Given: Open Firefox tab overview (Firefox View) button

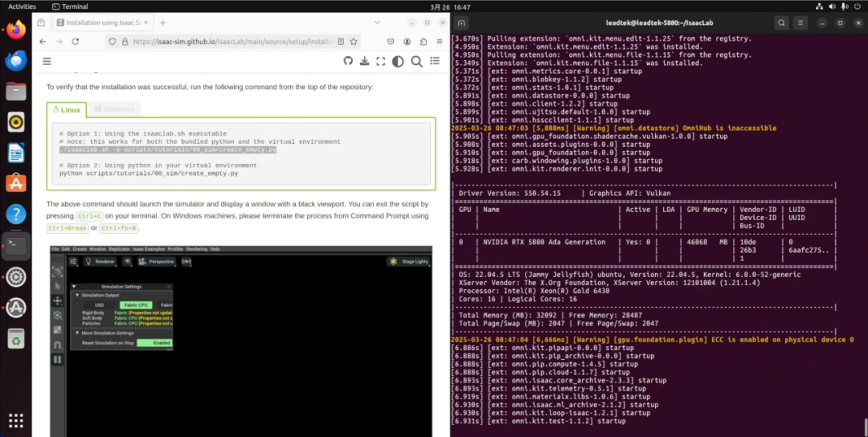Looking at the screenshot, I should [x=41, y=22].
